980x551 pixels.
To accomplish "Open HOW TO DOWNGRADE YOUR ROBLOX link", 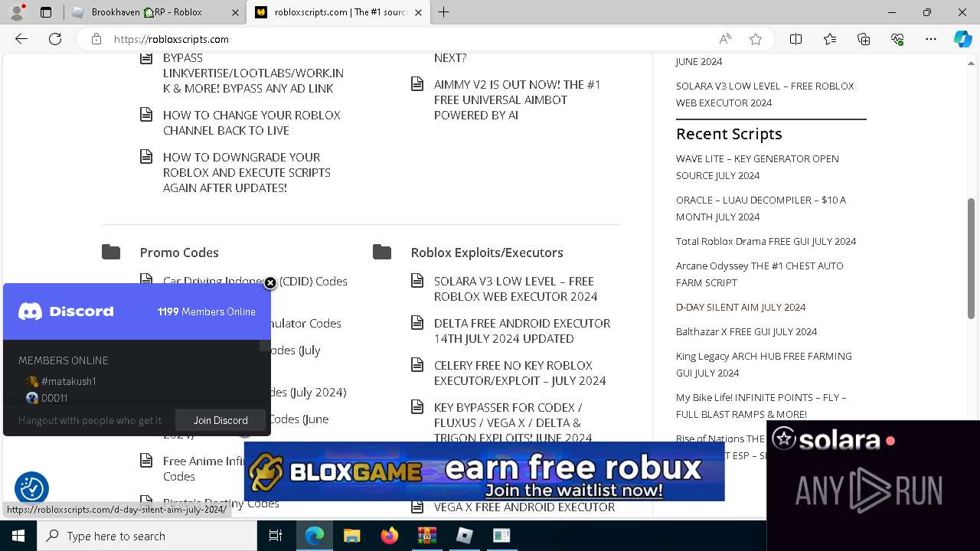I will coord(247,172).
